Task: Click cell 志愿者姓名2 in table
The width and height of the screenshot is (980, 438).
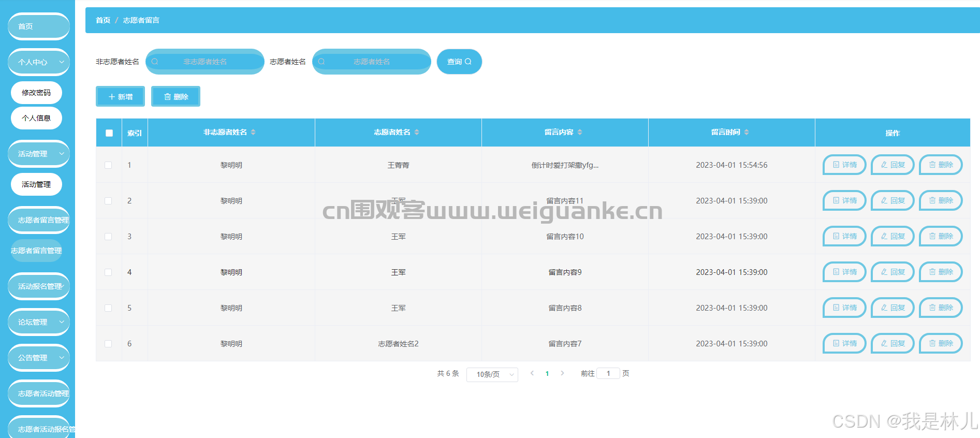Action: (398, 344)
